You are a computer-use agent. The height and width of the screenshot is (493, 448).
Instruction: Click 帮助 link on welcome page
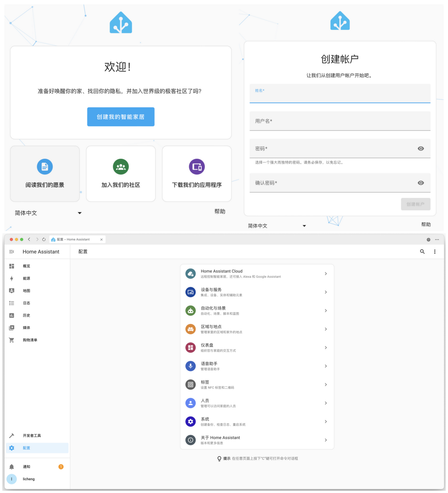point(220,212)
